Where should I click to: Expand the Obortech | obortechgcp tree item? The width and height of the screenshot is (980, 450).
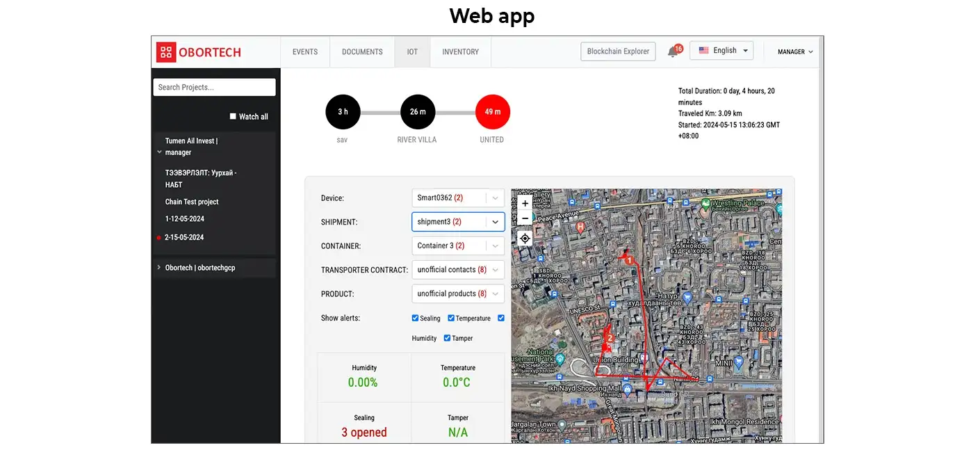[x=159, y=268]
